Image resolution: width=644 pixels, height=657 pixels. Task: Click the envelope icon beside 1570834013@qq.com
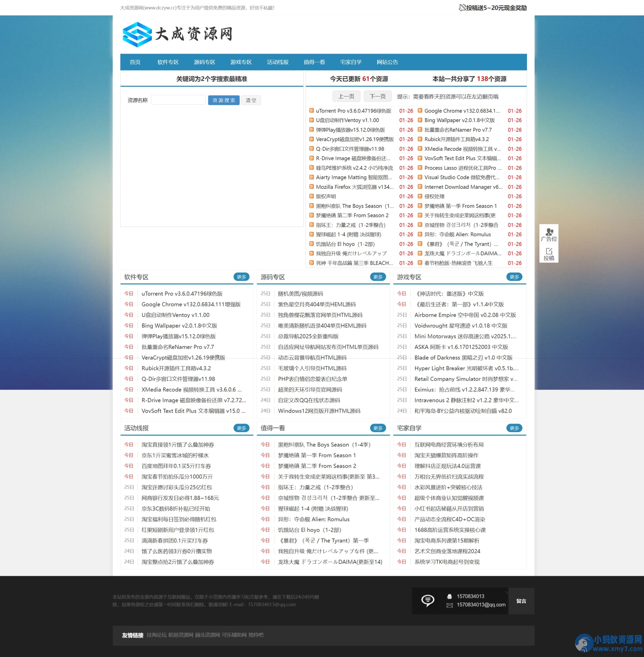click(449, 605)
